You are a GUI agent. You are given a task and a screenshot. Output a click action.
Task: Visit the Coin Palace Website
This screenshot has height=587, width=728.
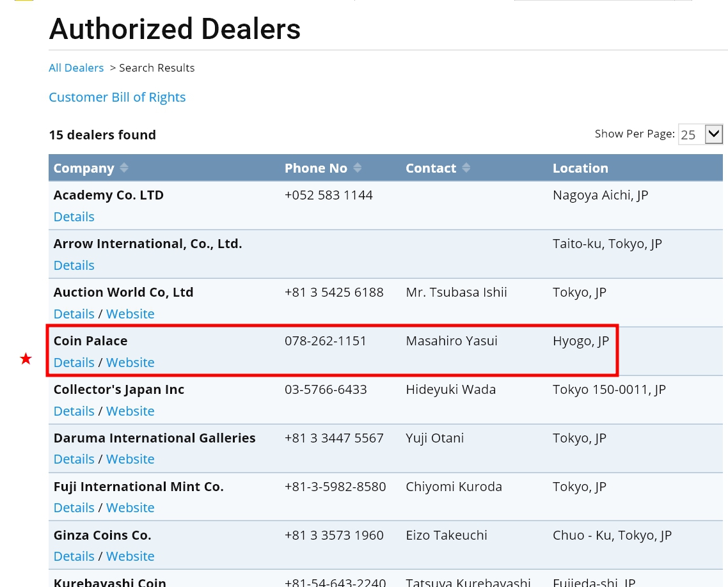pyautogui.click(x=130, y=363)
